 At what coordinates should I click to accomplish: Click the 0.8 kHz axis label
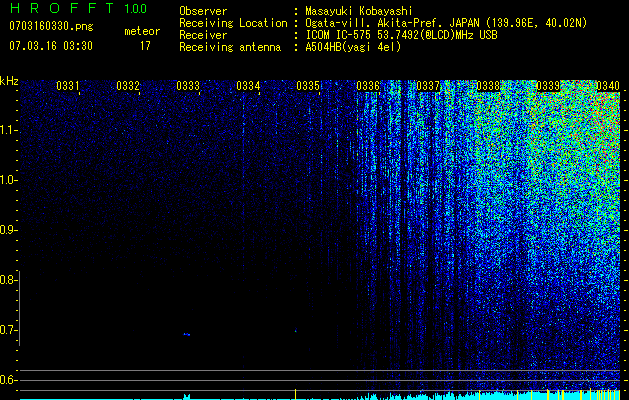point(8,280)
